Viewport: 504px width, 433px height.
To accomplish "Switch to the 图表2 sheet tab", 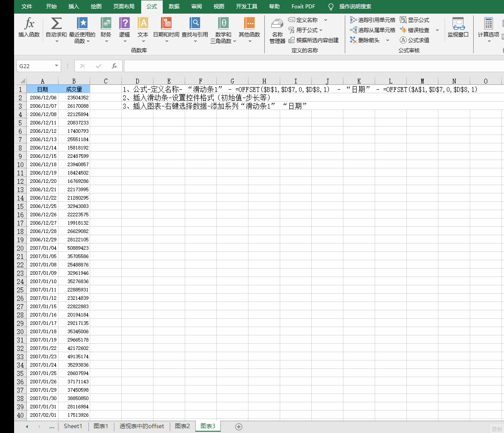I will tap(182, 426).
